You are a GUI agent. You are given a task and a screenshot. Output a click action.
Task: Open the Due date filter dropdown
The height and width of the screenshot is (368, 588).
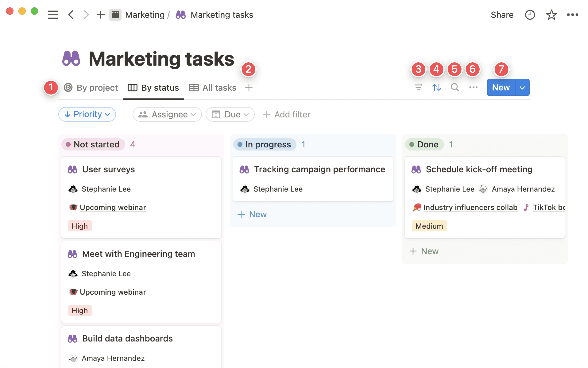click(230, 114)
